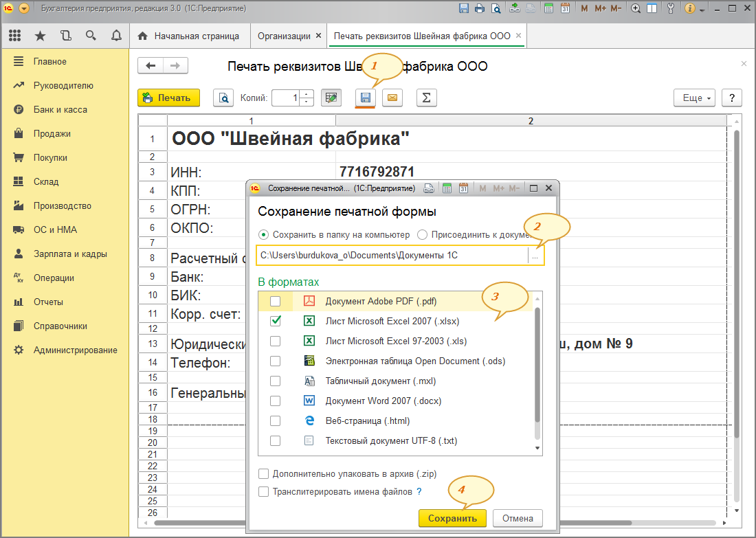Open the calendar in the main title bar
Screen dimensions: 756x538
click(565, 8)
